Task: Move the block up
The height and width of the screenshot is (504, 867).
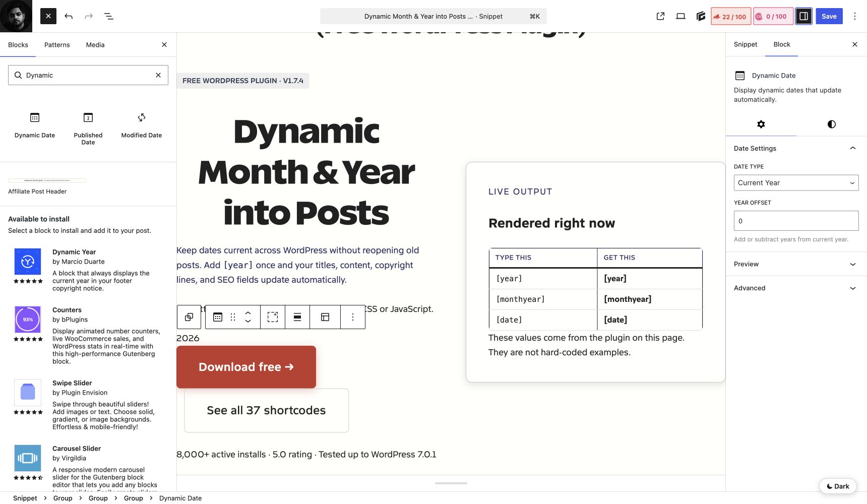Action: coord(248,313)
